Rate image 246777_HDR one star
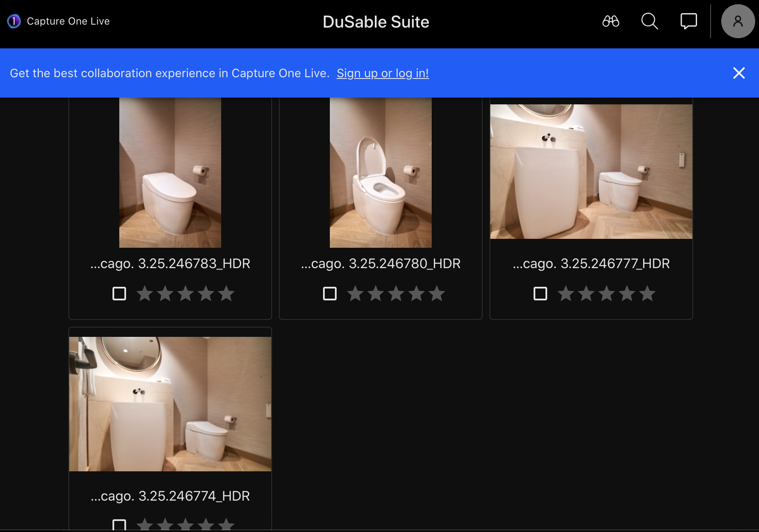Viewport: 759px width, 532px height. (566, 294)
